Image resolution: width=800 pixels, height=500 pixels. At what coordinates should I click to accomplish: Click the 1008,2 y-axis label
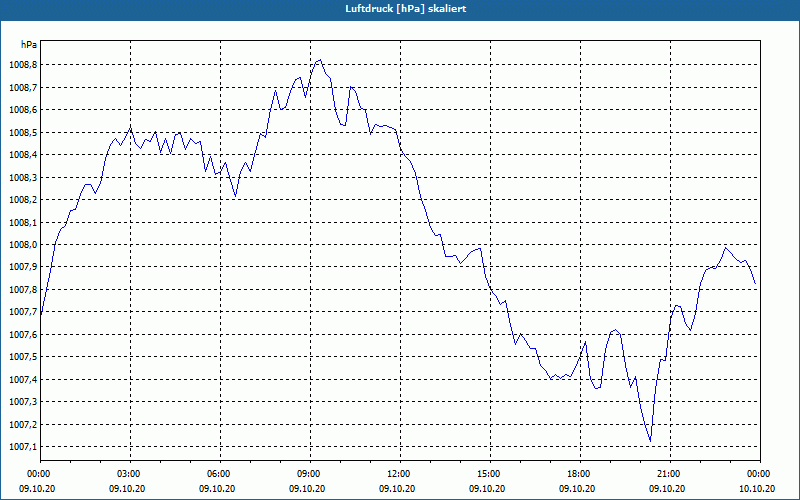tap(23, 199)
